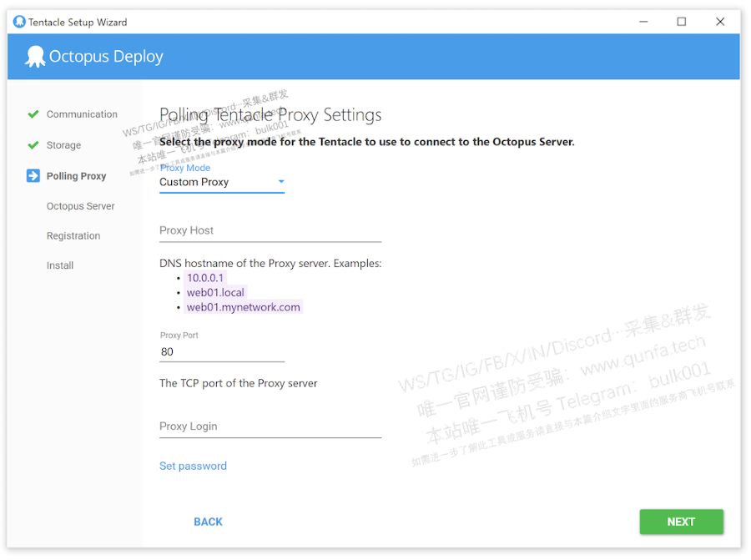Go to the Storage step
The width and height of the screenshot is (751, 560).
pyautogui.click(x=63, y=145)
